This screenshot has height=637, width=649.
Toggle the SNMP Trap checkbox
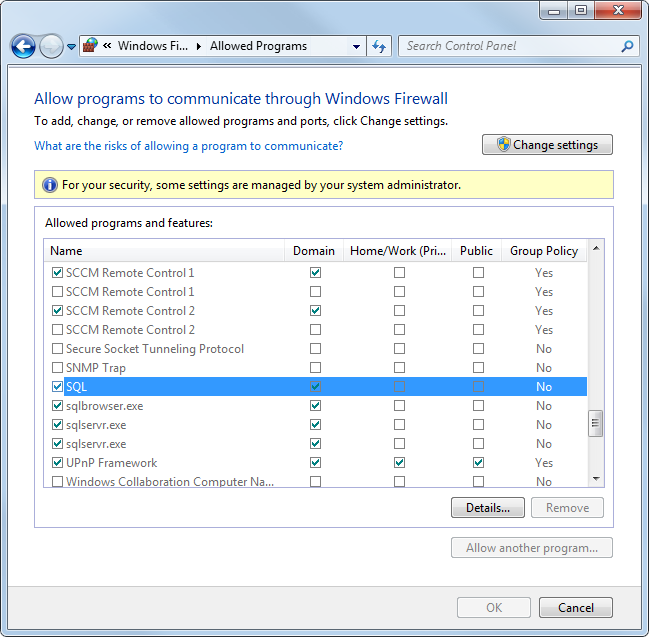(x=57, y=368)
